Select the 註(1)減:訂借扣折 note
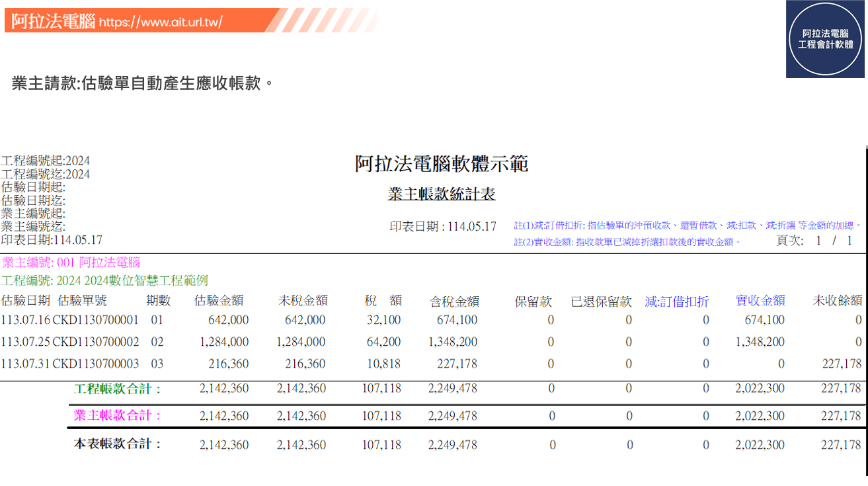 pyautogui.click(x=688, y=225)
